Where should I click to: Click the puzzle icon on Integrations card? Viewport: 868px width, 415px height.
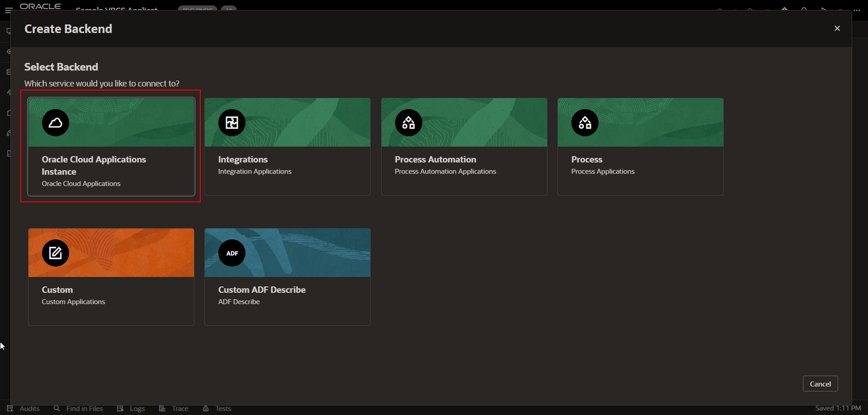[232, 123]
